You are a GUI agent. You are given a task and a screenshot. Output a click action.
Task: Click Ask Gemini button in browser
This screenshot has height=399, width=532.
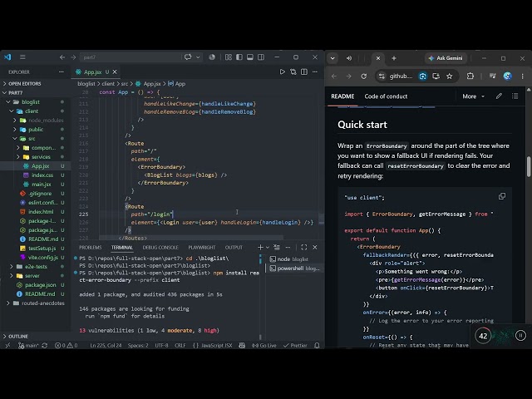tap(446, 58)
